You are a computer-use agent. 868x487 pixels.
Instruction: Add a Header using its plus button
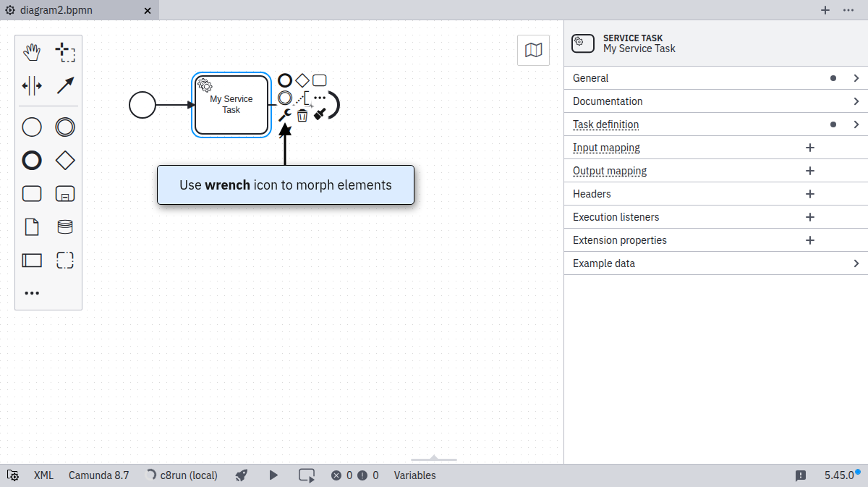click(x=809, y=194)
